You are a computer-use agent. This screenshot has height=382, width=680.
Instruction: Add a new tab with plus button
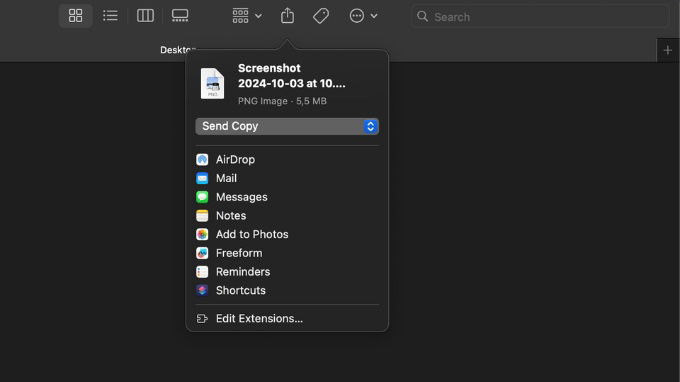pyautogui.click(x=668, y=50)
